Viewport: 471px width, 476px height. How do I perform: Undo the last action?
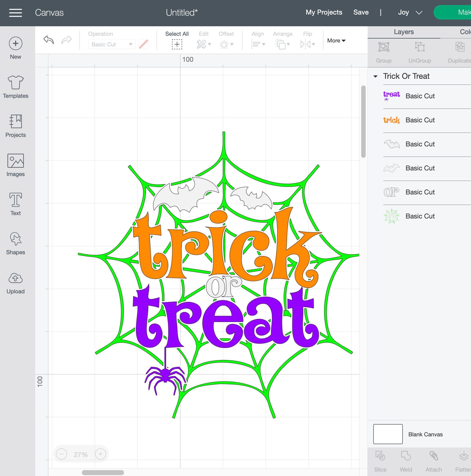[49, 40]
